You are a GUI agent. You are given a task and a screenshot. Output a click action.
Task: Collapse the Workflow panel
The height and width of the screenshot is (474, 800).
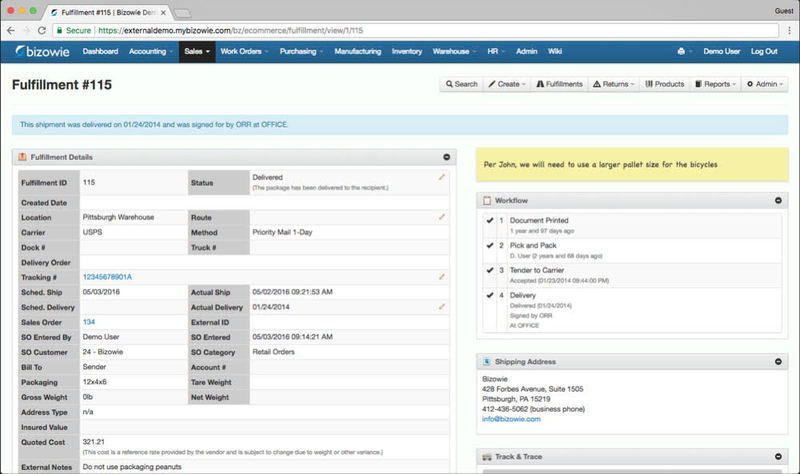[778, 200]
